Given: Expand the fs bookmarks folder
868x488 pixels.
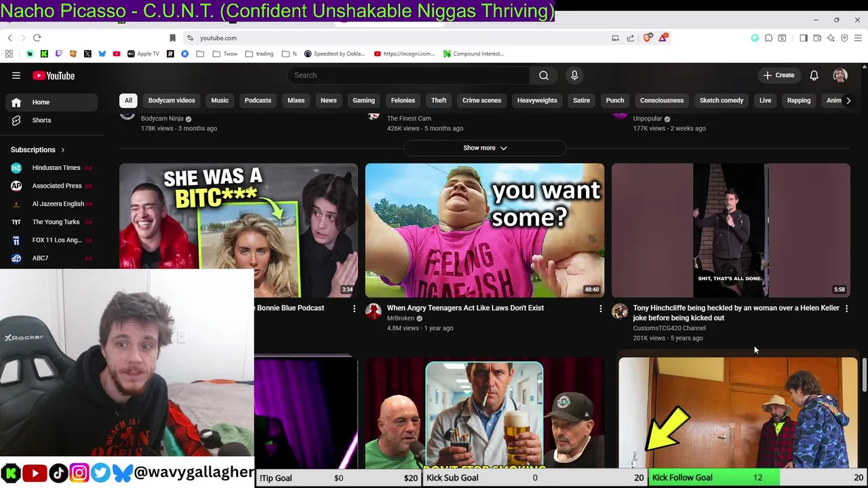Looking at the screenshot, I should pos(290,54).
